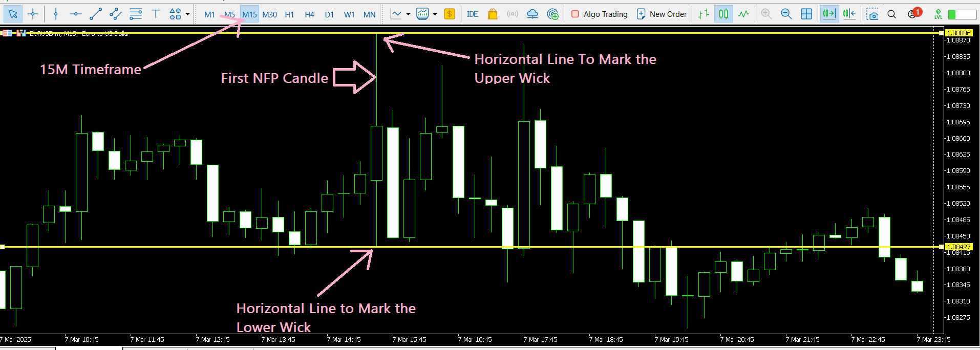This screenshot has height=350, width=980.
Task: Select the D1 daily timeframe
Action: click(x=329, y=14)
